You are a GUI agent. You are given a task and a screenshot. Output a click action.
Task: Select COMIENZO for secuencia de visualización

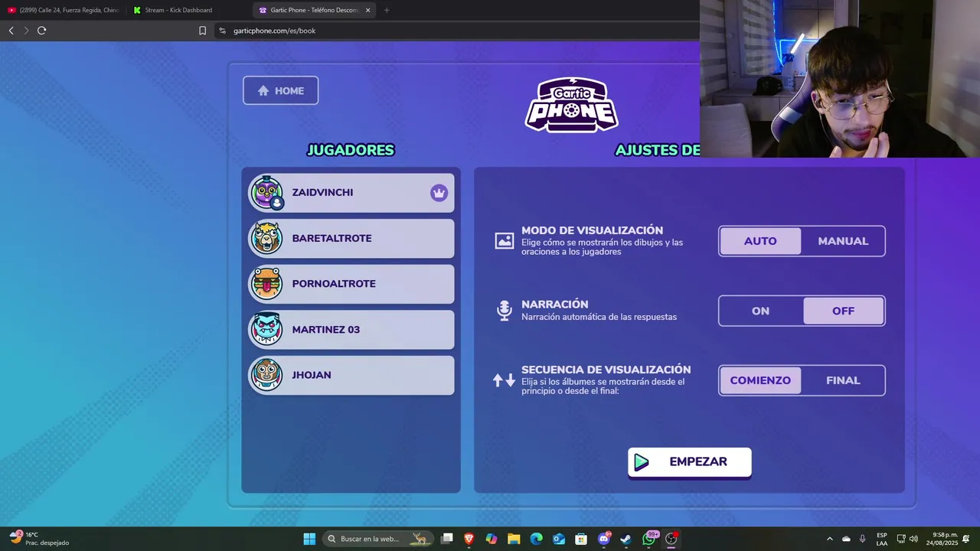(760, 380)
